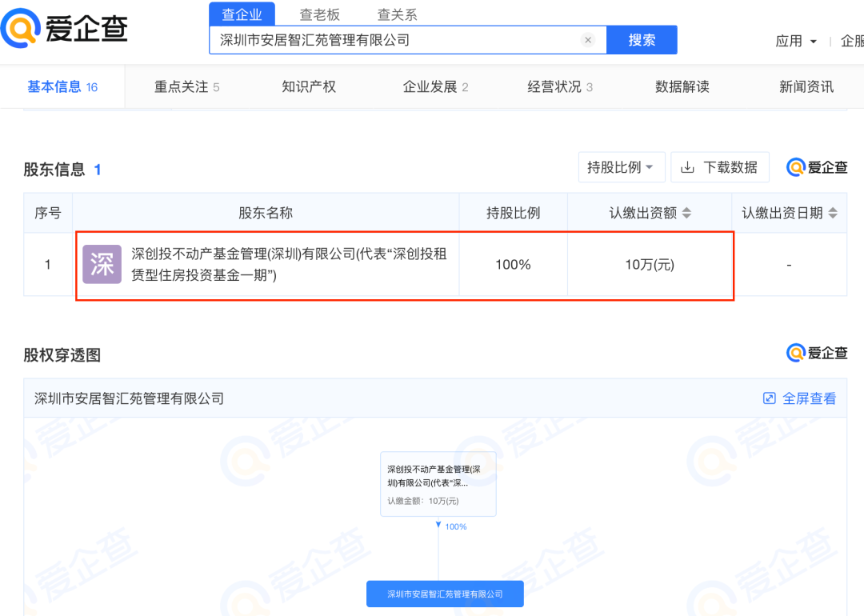Switch to the 查老板 search tab
This screenshot has height=616, width=864.
[319, 15]
